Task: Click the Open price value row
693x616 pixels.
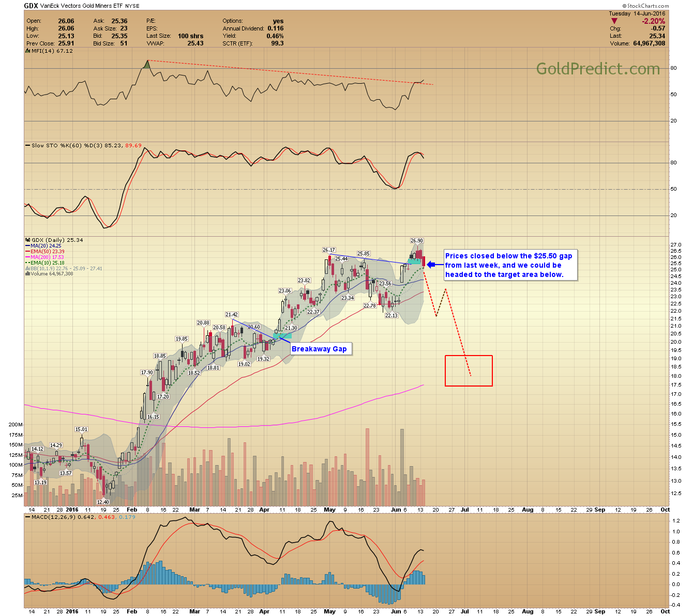Action: click(x=50, y=21)
